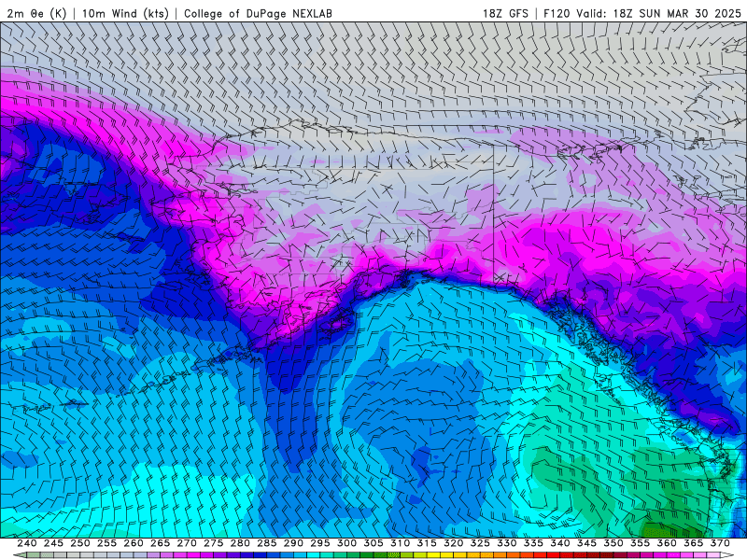Click the "F120" forecast hour label
Screen dimensions: 747x560
[557, 13]
